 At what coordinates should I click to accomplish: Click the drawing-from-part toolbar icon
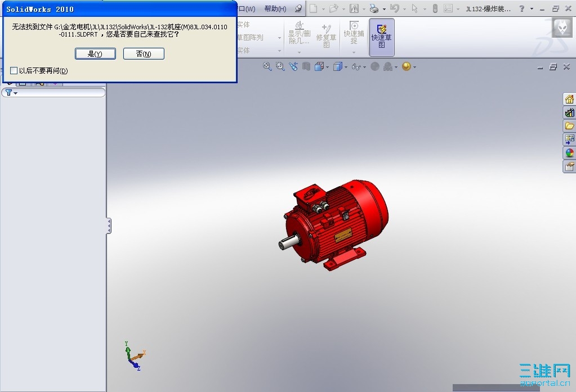coord(354,8)
